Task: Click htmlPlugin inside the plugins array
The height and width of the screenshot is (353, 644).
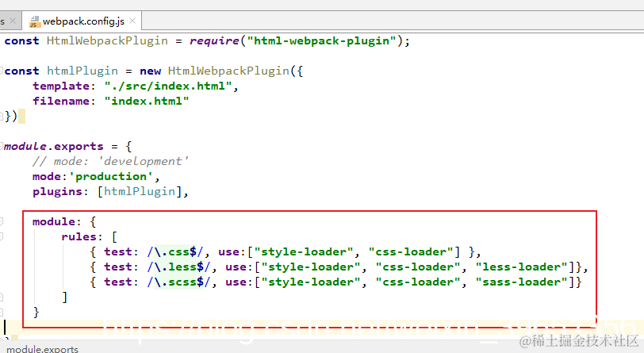Action: pyautogui.click(x=140, y=191)
